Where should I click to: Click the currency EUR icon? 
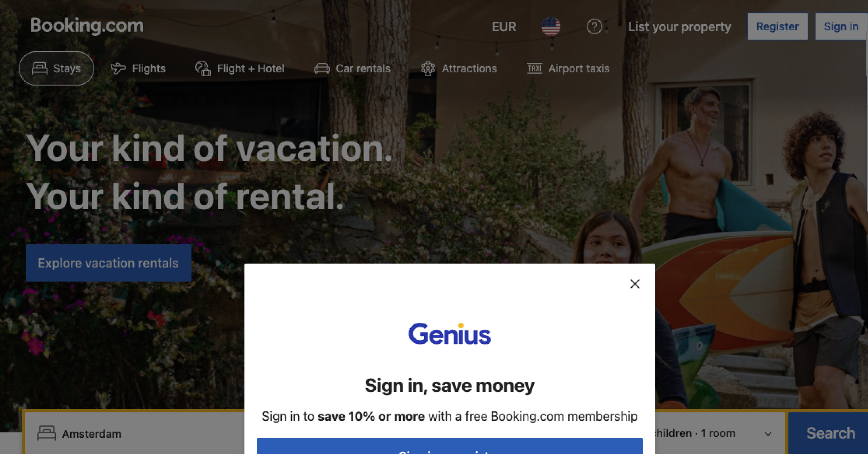tap(505, 26)
